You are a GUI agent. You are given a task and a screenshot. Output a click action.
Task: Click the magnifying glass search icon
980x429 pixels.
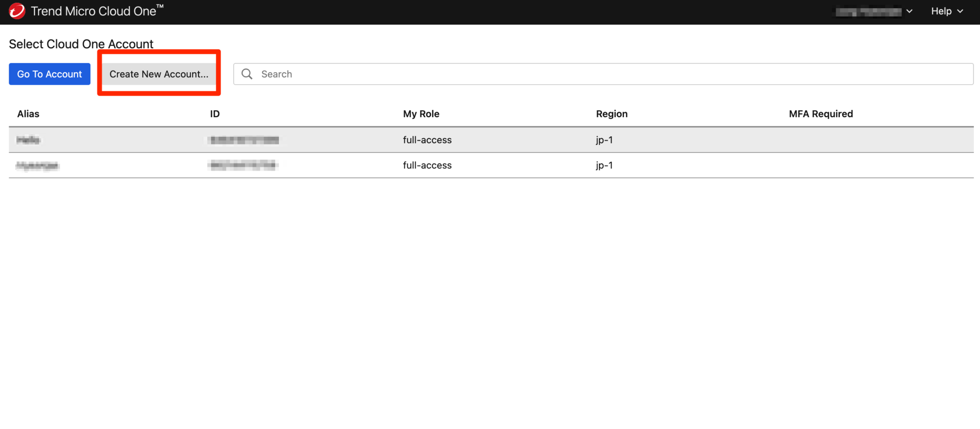click(x=247, y=74)
